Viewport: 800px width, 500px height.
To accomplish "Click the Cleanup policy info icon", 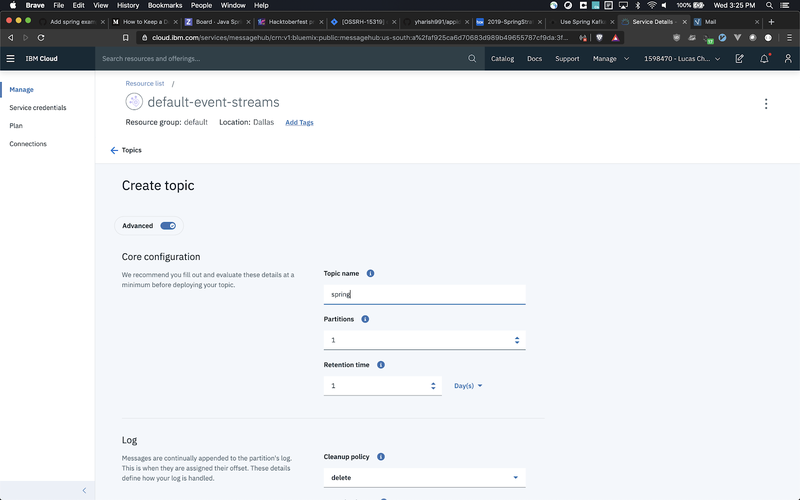I will 381,457.
